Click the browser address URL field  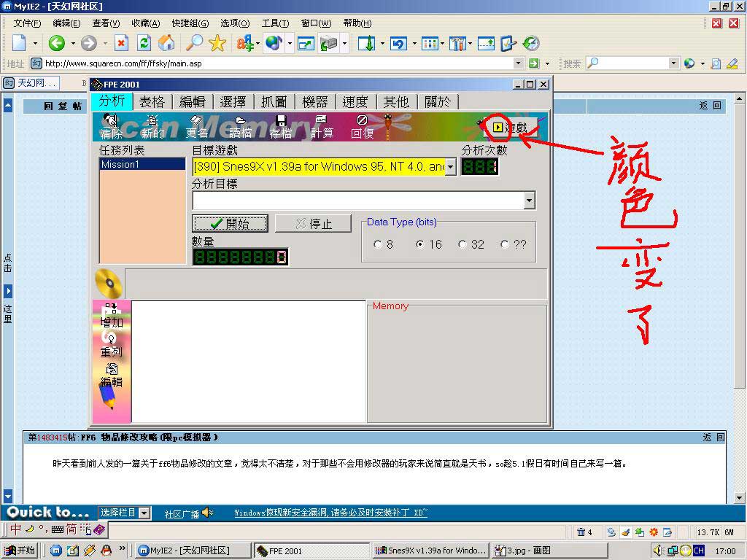279,63
